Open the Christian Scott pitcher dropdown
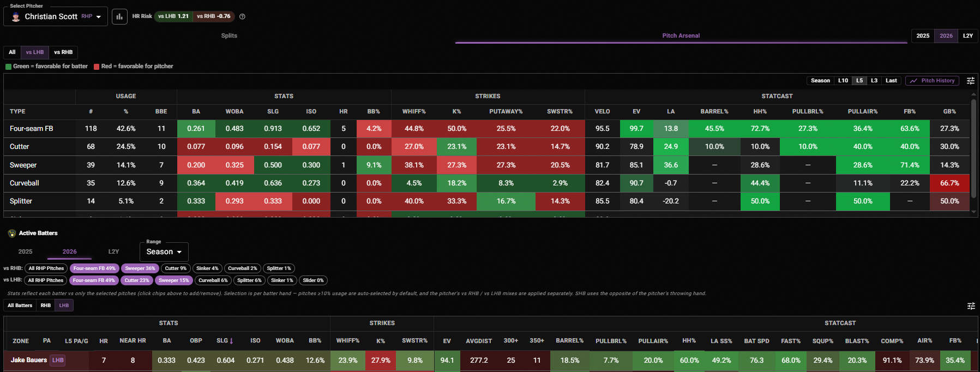The height and width of the screenshot is (372, 980). coord(56,16)
